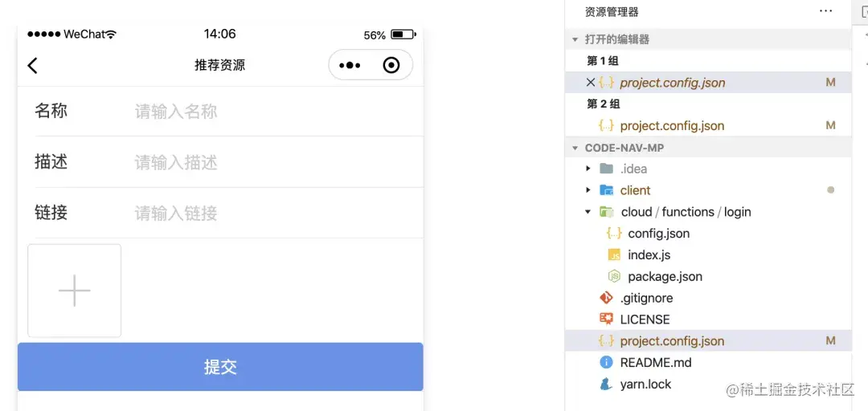Click the .idea folder icon
This screenshot has height=411, width=868.
[607, 168]
